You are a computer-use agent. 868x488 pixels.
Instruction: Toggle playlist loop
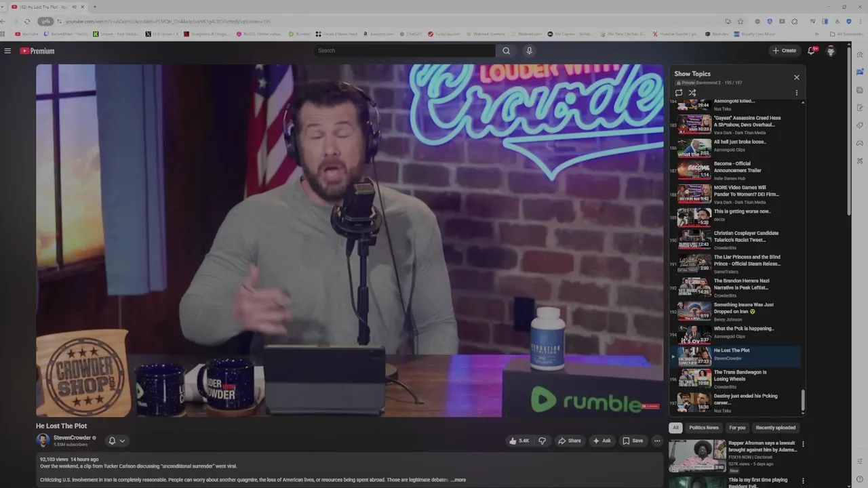click(679, 93)
